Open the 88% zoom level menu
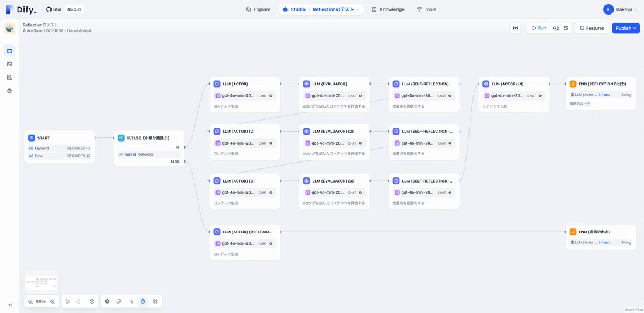This screenshot has height=313, width=644. [x=40, y=301]
